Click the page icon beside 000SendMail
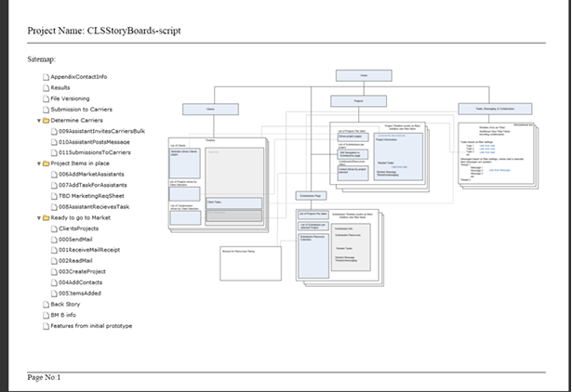Image resolution: width=572 pixels, height=392 pixels. tap(52, 240)
